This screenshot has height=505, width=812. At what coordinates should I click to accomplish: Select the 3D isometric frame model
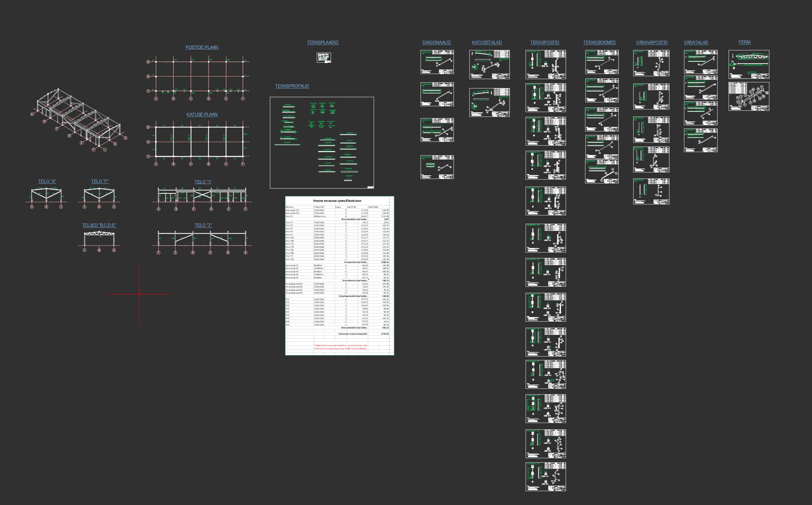tap(79, 119)
